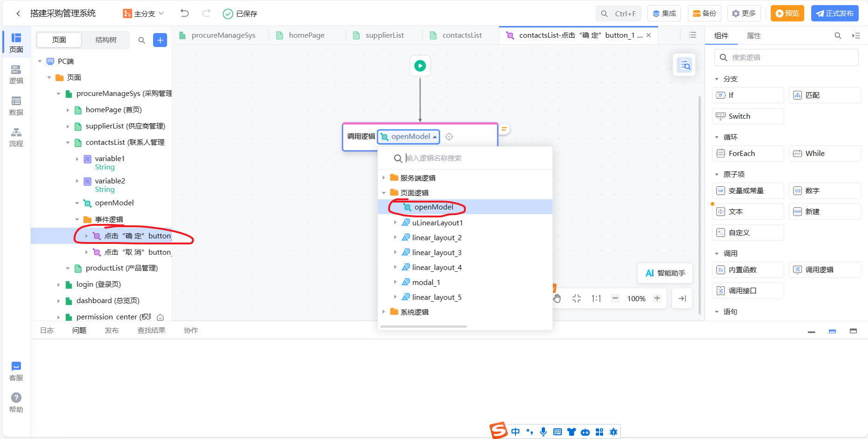Switch to the 属性 panel tab
The image size is (868, 439).
[x=754, y=36]
